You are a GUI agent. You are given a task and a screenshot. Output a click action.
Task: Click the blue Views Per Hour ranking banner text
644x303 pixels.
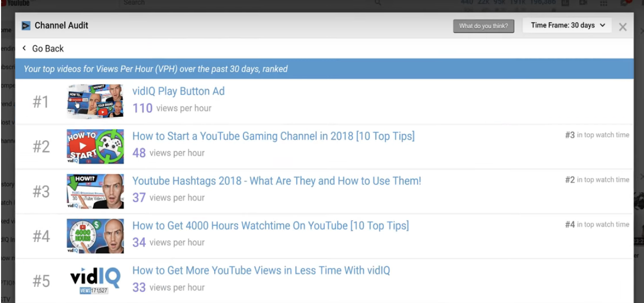point(156,69)
